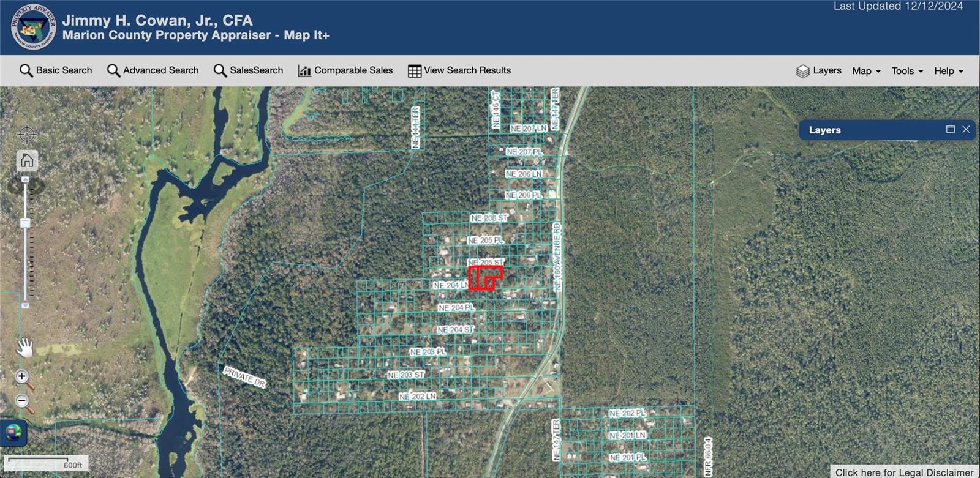Screen dimensions: 980x478
Task: Click the NE 202 LN road label
Action: 417,397
